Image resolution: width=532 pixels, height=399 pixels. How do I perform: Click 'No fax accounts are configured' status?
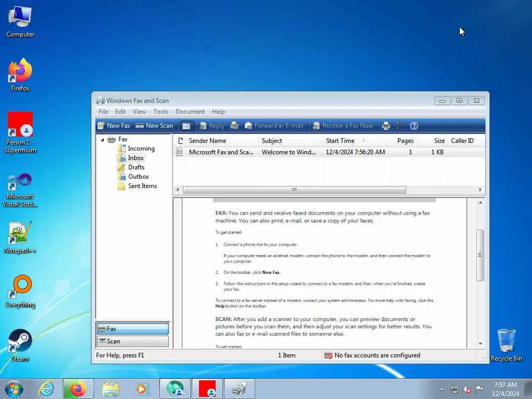point(377,355)
